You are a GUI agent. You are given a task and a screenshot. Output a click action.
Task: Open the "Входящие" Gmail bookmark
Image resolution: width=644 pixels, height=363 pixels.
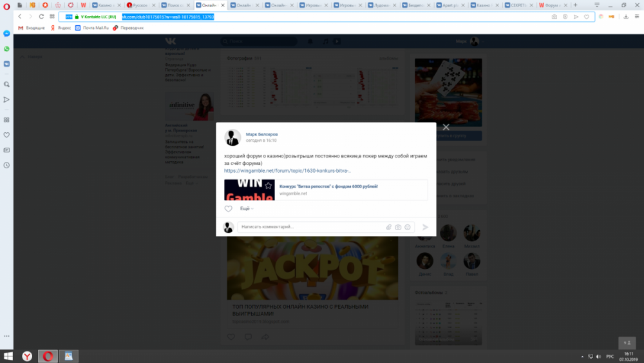click(32, 28)
